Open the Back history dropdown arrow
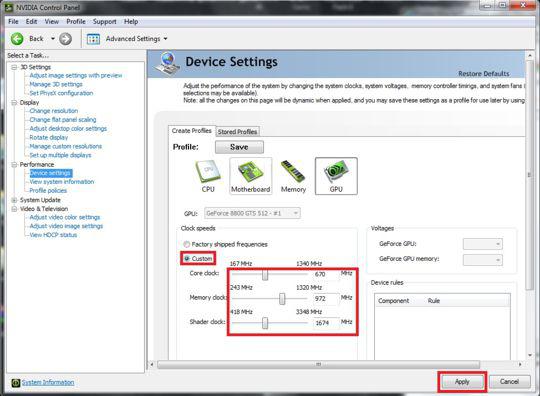The height and width of the screenshot is (396, 540). (x=53, y=39)
